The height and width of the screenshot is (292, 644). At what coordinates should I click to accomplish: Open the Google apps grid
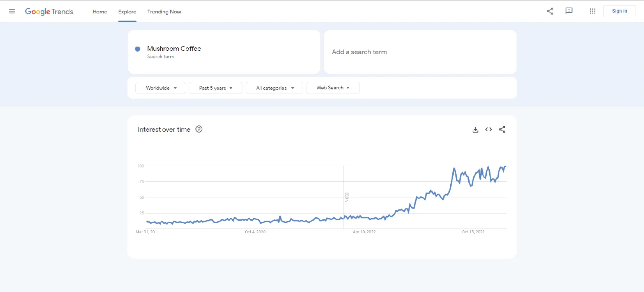tap(592, 11)
